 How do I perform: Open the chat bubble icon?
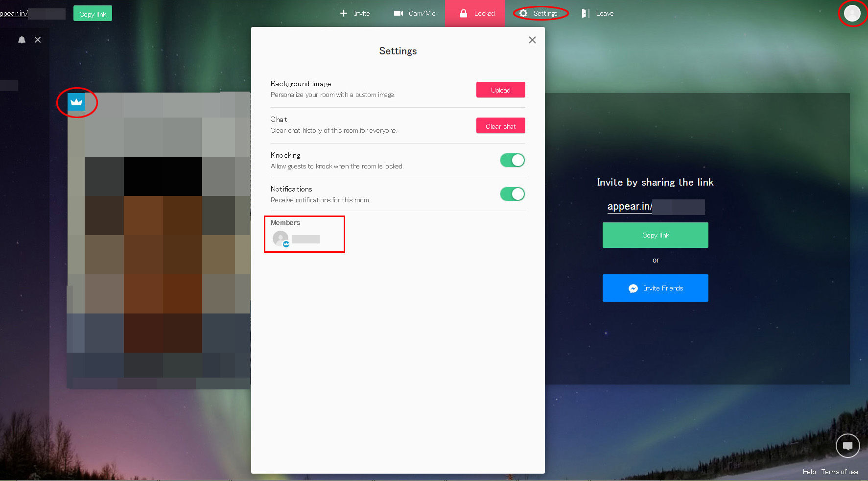pos(847,446)
